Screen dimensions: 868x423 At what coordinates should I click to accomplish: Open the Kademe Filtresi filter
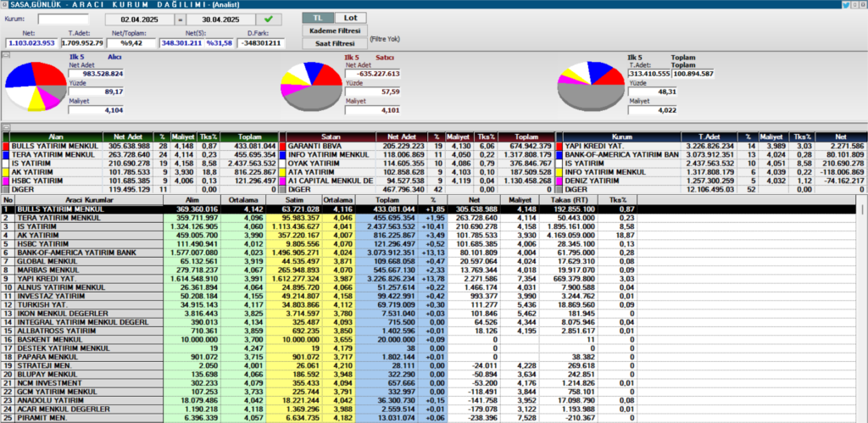click(334, 31)
